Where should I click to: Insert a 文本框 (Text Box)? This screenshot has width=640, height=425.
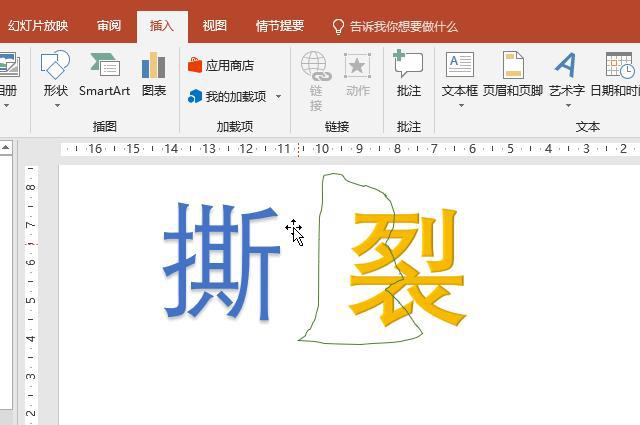pyautogui.click(x=459, y=66)
